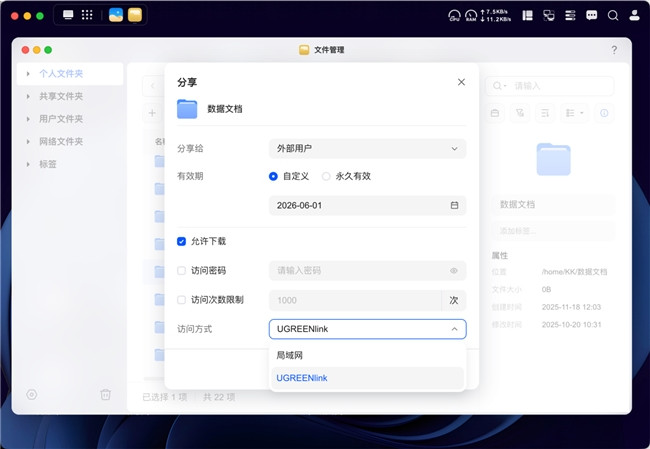Open the desktop icon in top bar
The width and height of the screenshot is (650, 449).
[68, 15]
